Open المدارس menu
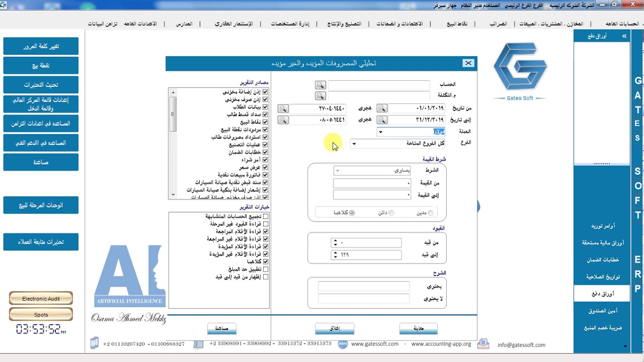Image resolution: width=644 pixels, height=362 pixels. 184,24
